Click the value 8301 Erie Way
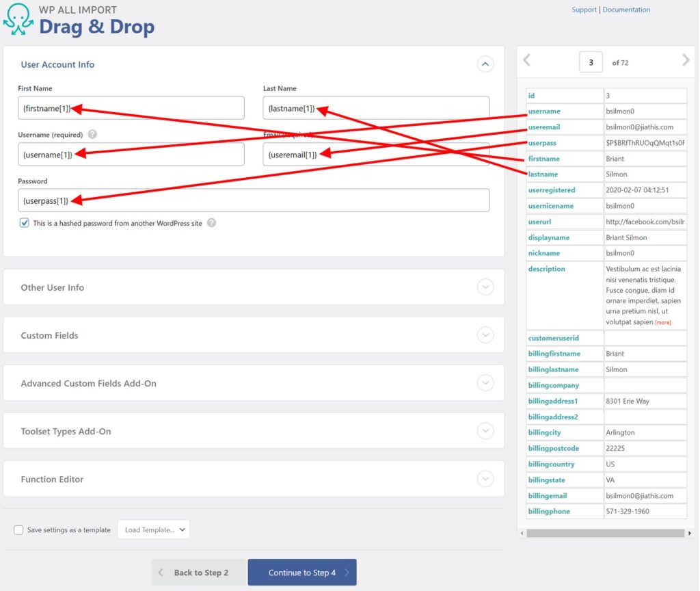The height and width of the screenshot is (591, 700). pos(628,401)
